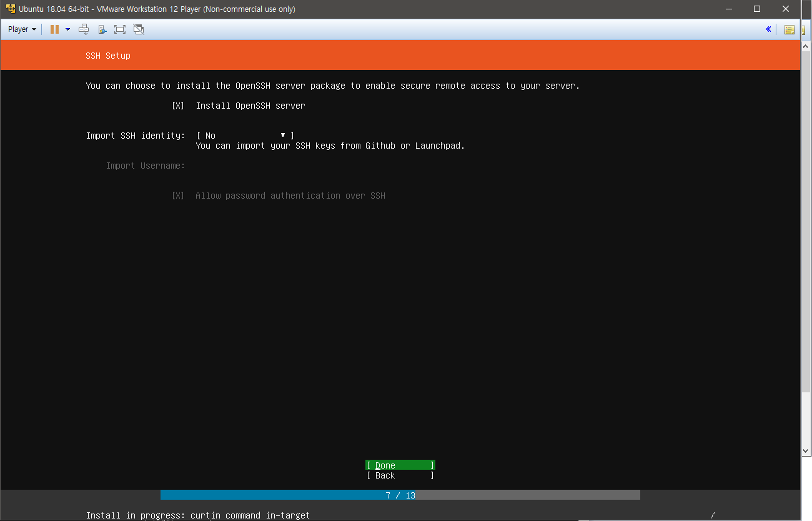This screenshot has width=812, height=521.
Task: Click 'Install in progress: curtin command' text
Action: pos(173,515)
